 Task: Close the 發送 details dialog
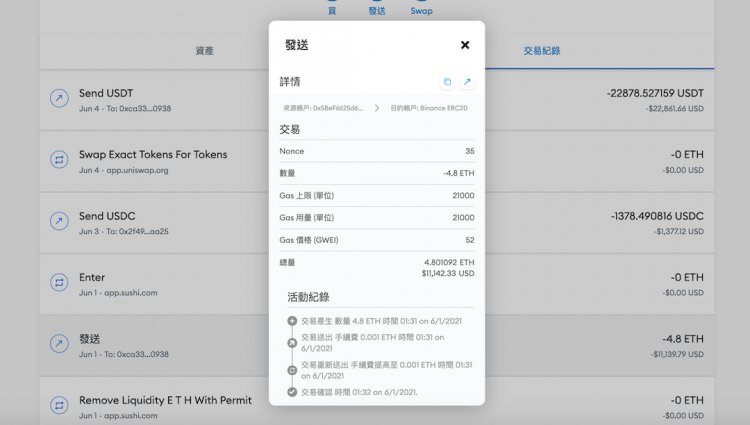pos(465,45)
